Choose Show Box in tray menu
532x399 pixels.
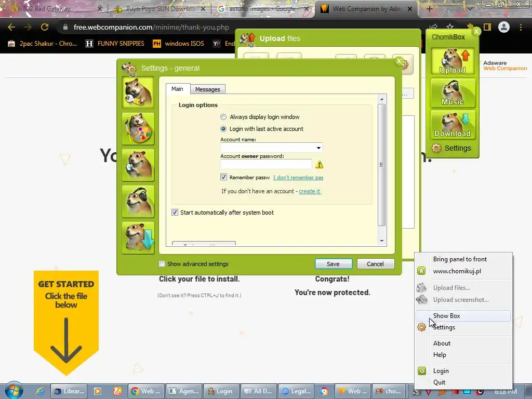(x=463, y=316)
